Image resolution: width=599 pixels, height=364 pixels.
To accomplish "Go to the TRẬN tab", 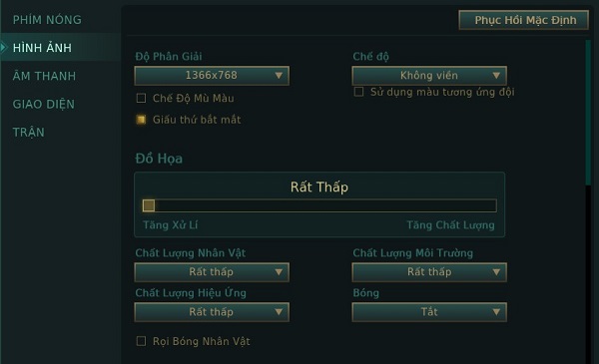I will (29, 133).
